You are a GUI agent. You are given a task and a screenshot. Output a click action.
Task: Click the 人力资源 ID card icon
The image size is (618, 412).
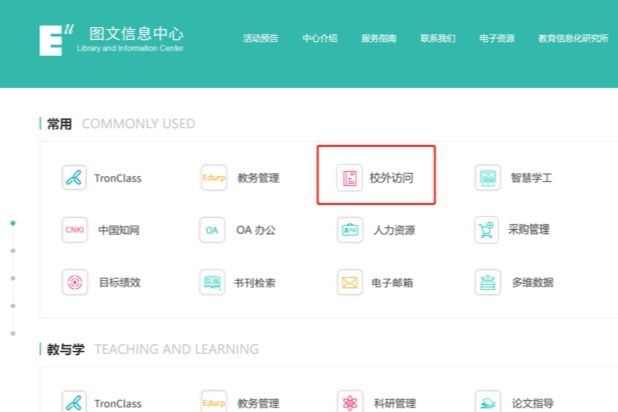(x=350, y=230)
